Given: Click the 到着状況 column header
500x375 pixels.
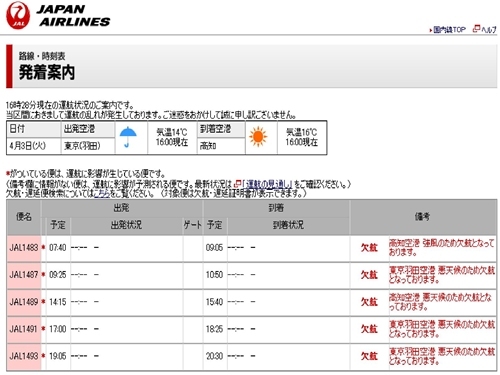Looking at the screenshot, I should coord(288,225).
